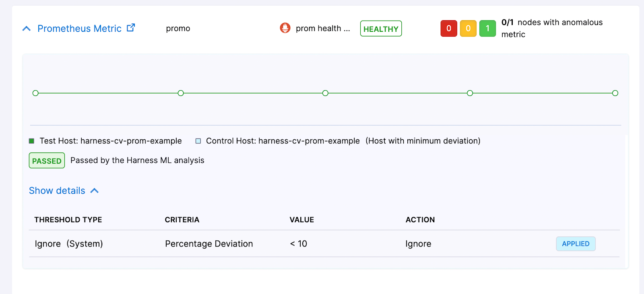Click 'Control Host: harness-cv-prom-example' legend label
The height and width of the screenshot is (294, 644).
pyautogui.click(x=283, y=141)
